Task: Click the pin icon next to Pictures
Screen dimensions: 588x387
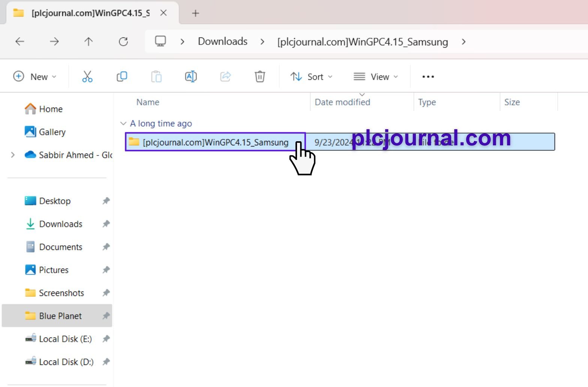Action: click(106, 270)
